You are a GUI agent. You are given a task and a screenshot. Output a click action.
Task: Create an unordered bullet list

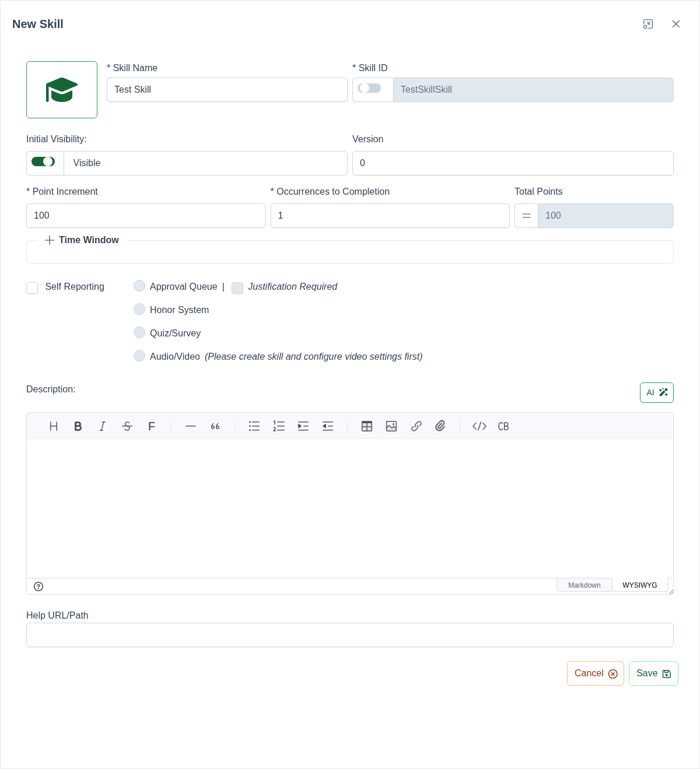click(254, 426)
